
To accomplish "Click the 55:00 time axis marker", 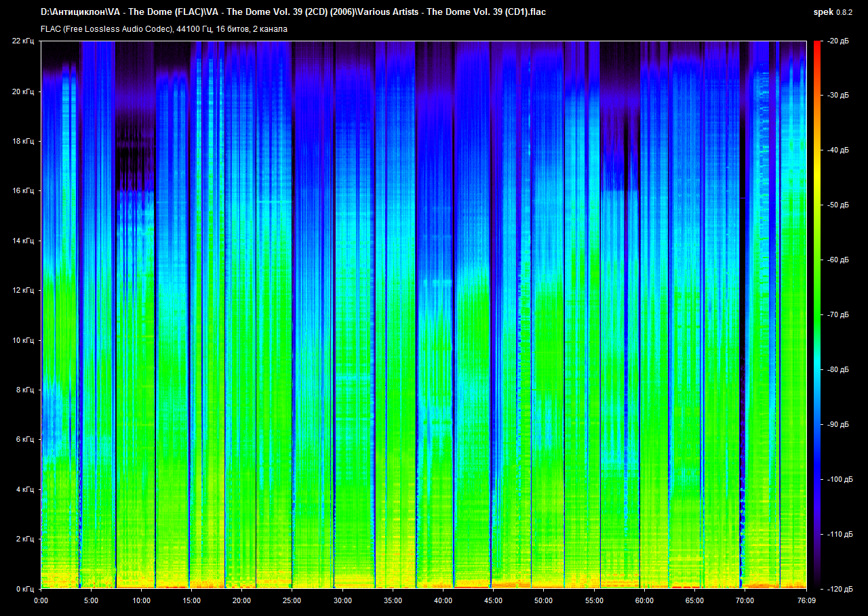I will point(594,600).
